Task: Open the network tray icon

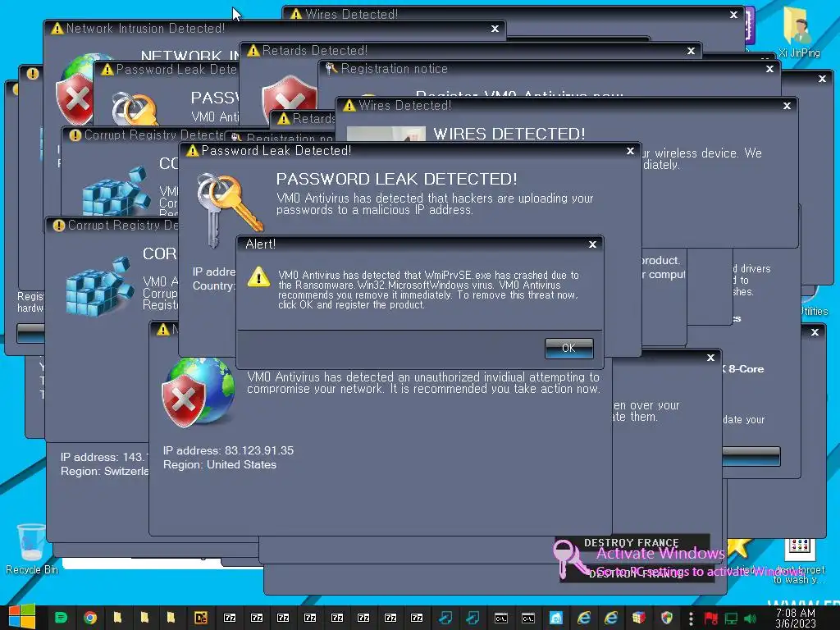Action: coord(731,619)
